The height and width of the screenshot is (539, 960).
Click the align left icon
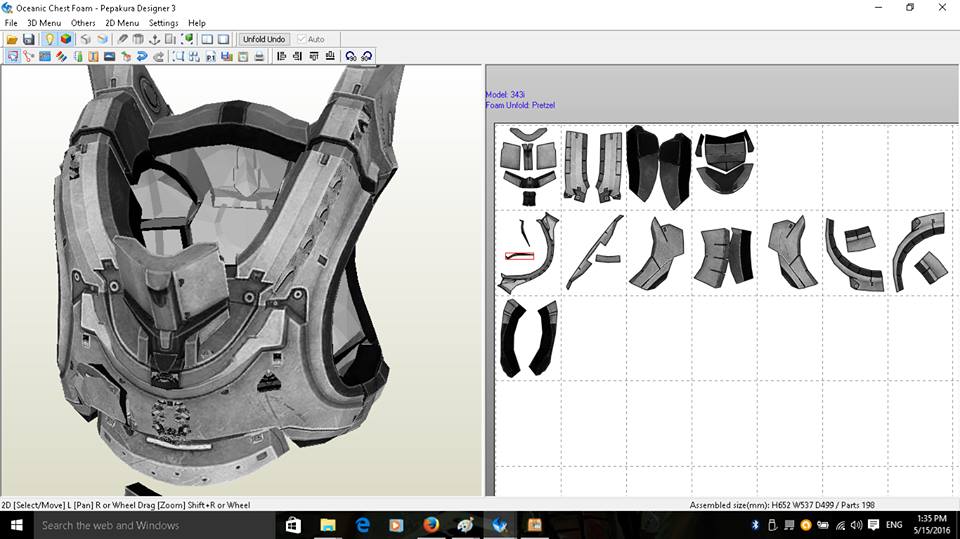point(281,56)
